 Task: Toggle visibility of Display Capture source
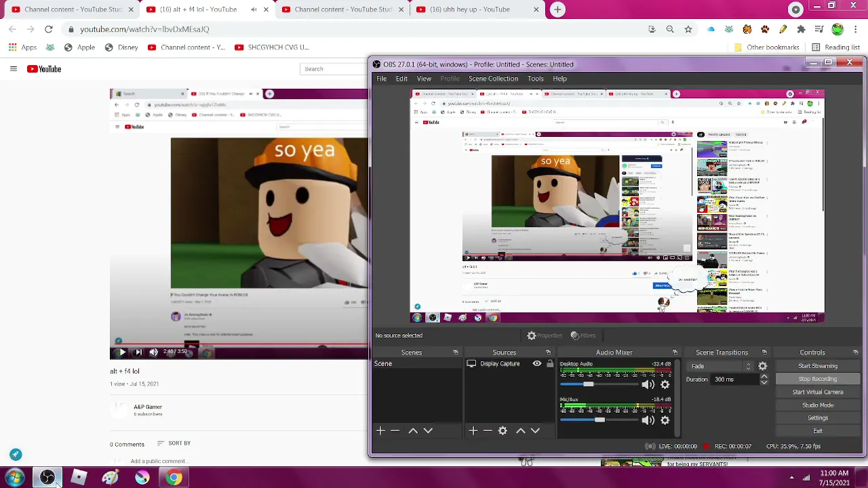pyautogui.click(x=537, y=364)
